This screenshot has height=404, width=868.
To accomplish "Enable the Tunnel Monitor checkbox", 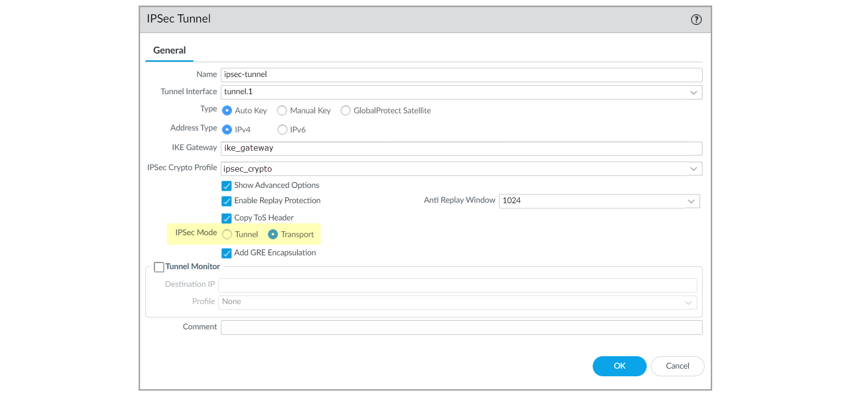I will [x=159, y=267].
